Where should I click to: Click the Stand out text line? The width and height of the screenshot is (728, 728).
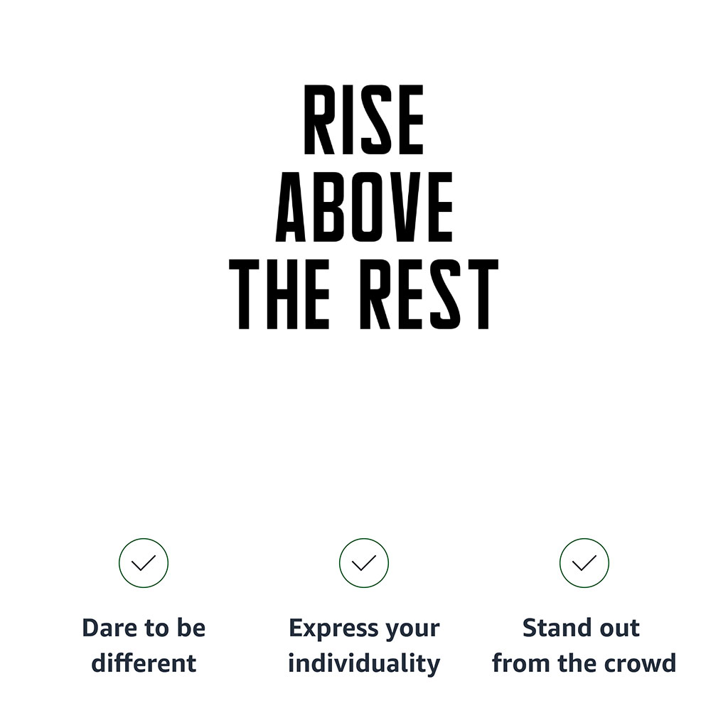(x=582, y=628)
